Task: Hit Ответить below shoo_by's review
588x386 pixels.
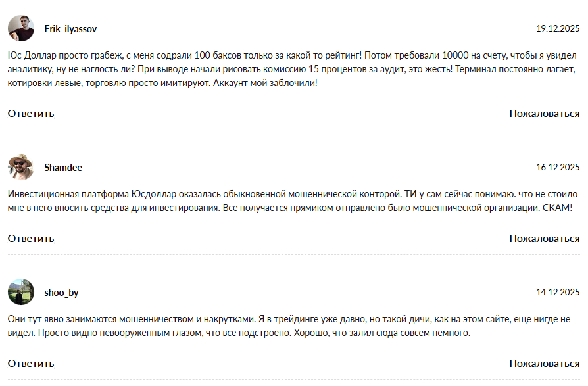Action: click(x=31, y=363)
